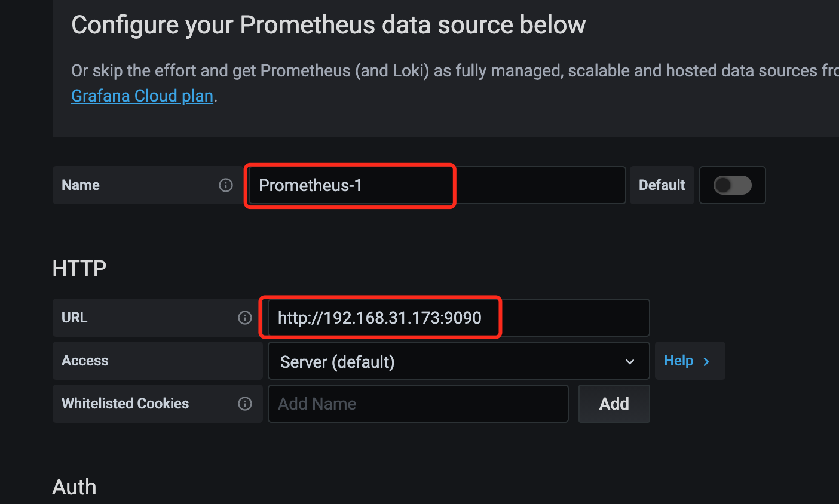Viewport: 839px width, 504px height.
Task: Focus the Prometheus-1 name field
Action: coord(436,185)
